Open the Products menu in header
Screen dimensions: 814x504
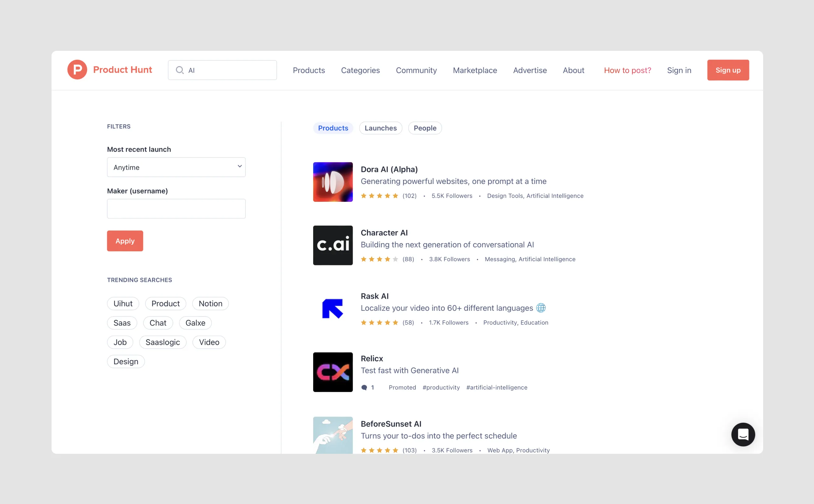[x=309, y=70]
